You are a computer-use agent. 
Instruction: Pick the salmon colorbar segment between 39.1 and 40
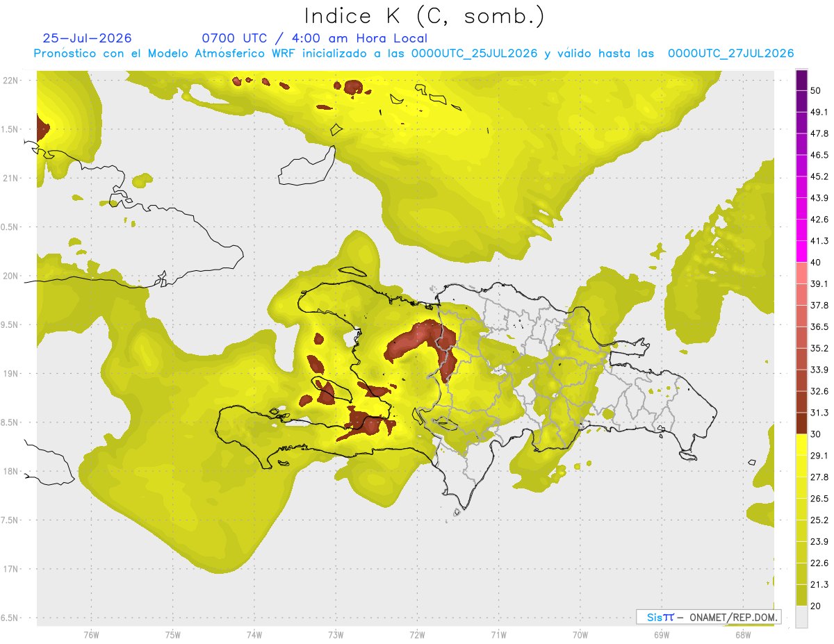801,273
